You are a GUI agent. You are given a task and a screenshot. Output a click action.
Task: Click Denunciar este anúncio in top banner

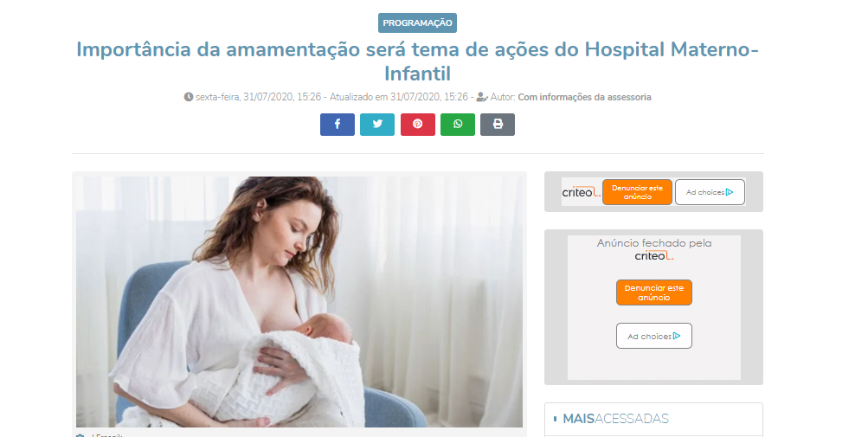(x=637, y=192)
